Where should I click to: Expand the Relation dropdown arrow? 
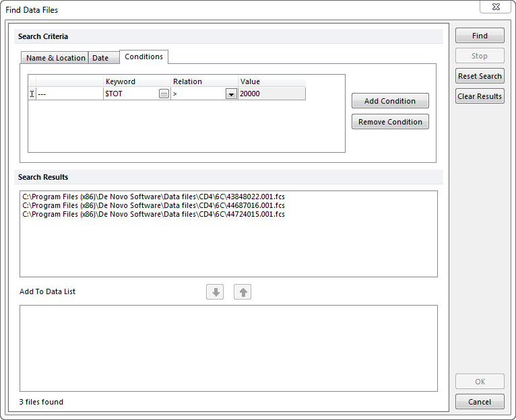(231, 94)
